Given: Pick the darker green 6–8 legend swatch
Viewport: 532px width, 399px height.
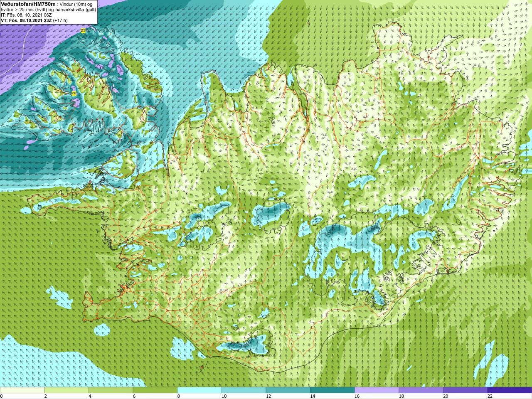Looking at the screenshot, I should 155,390.
